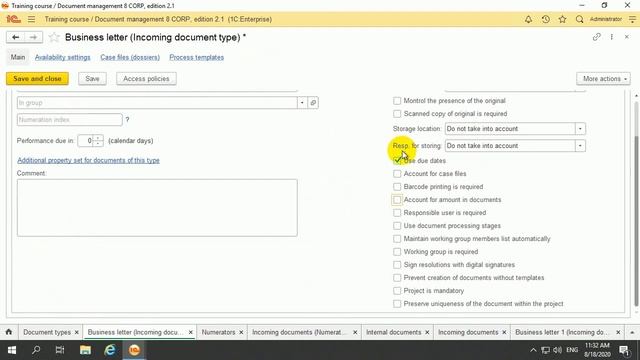The width and height of the screenshot is (640, 360).
Task: Close the Incoming documents tab
Action: (x=504, y=332)
